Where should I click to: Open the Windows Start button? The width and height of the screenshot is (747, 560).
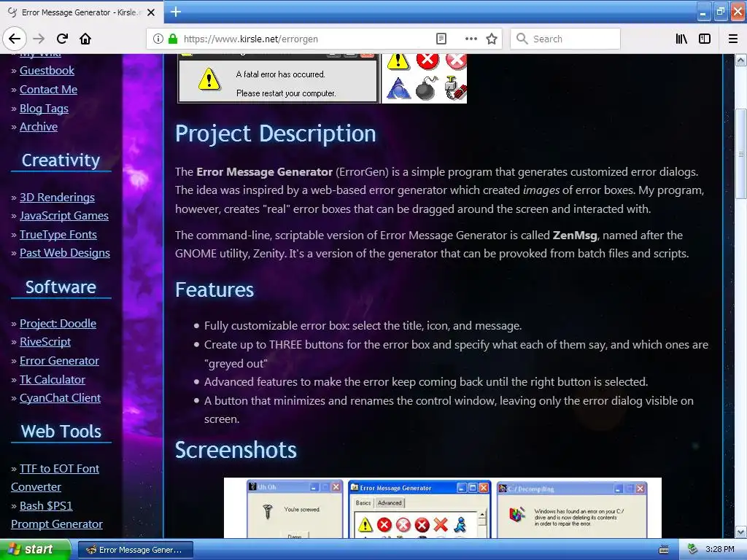point(35,550)
